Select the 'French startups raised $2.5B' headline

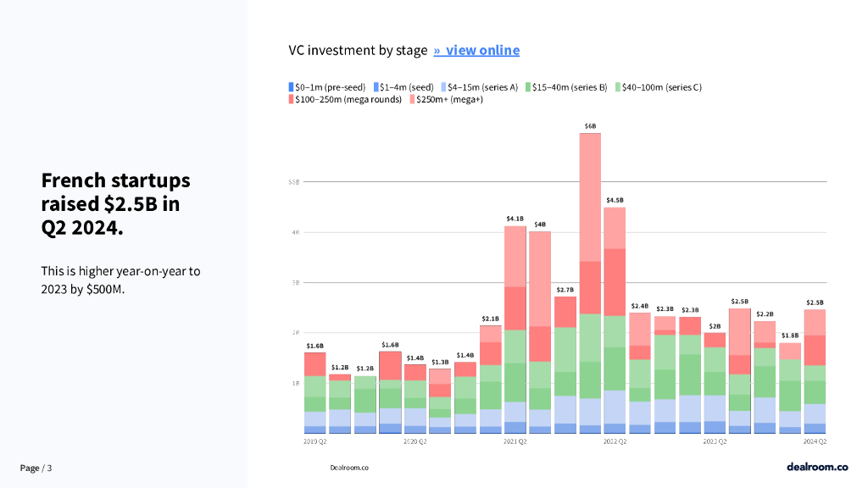[x=115, y=204]
